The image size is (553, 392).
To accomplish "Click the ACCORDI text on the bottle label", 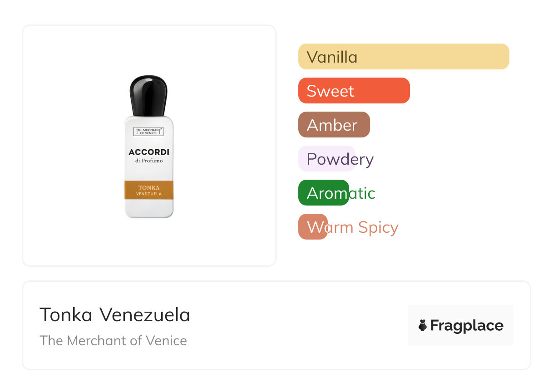I will 149,152.
